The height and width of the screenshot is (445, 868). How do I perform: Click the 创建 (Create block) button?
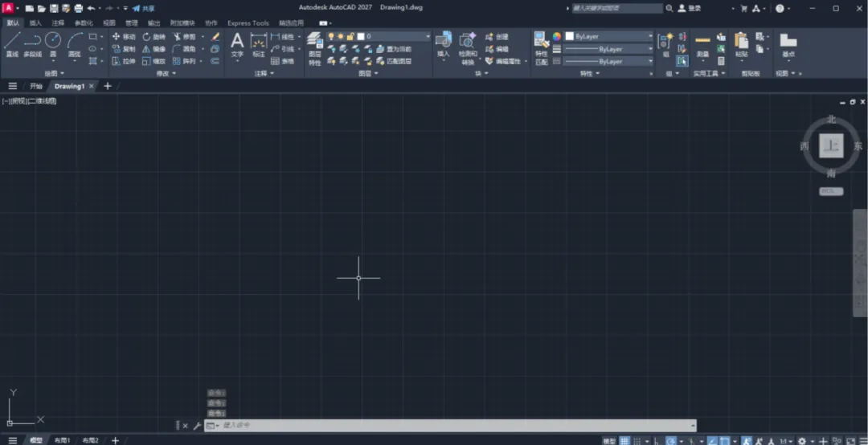(x=497, y=36)
